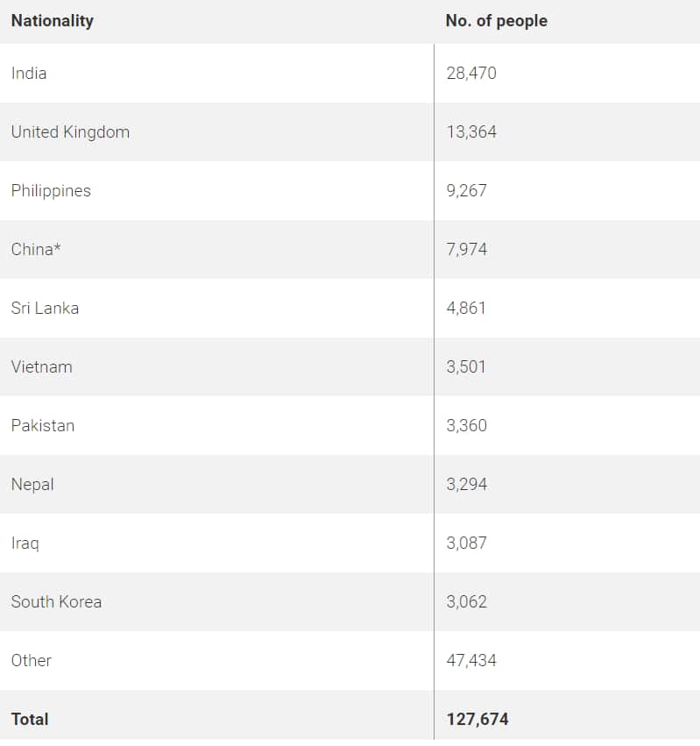Click the 47,434 Other figure
Screen dimensions: 700x746
point(471,661)
